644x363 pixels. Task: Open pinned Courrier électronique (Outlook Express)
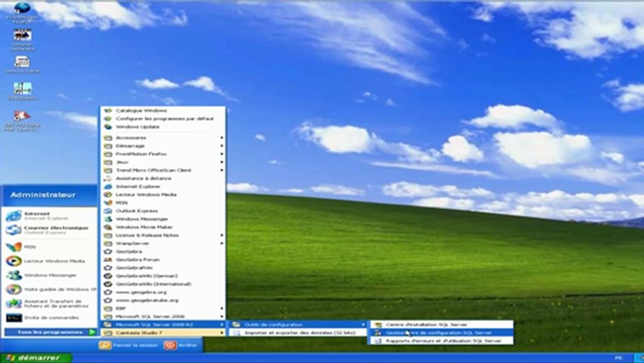(x=48, y=230)
